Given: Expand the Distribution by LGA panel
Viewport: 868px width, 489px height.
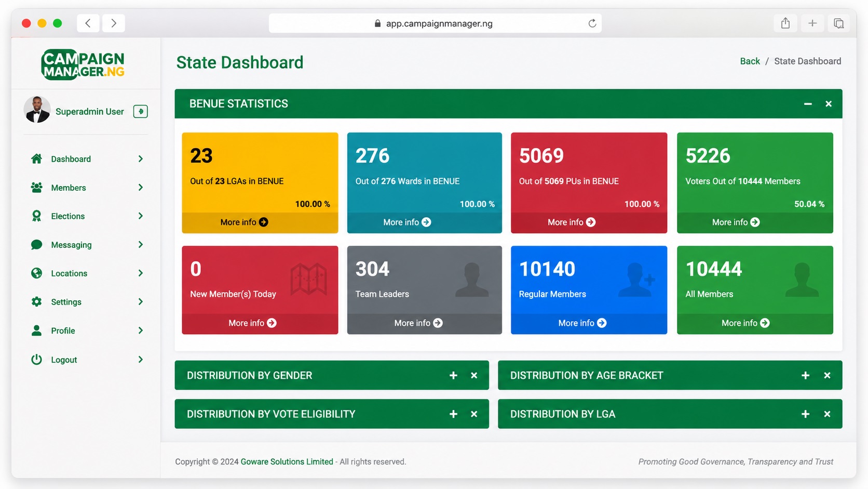Looking at the screenshot, I should pos(805,414).
